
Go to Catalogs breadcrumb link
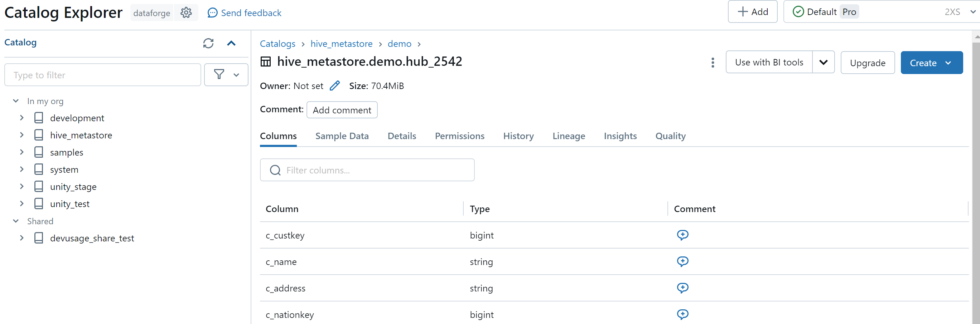pyautogui.click(x=277, y=44)
